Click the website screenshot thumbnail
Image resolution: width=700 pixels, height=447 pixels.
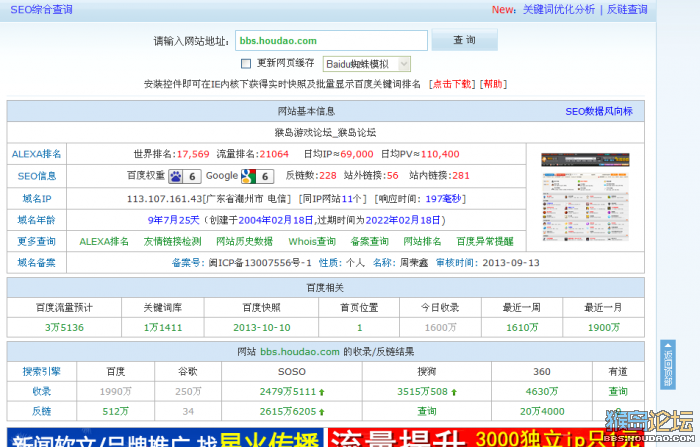tap(585, 197)
